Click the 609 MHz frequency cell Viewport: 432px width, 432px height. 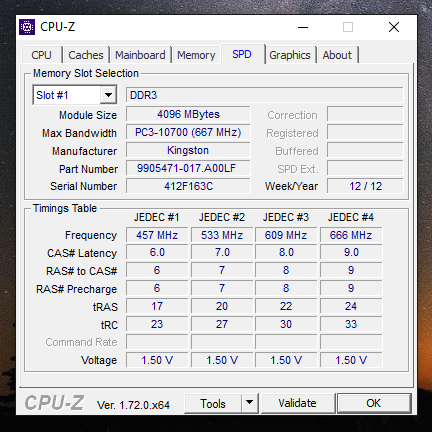286,235
